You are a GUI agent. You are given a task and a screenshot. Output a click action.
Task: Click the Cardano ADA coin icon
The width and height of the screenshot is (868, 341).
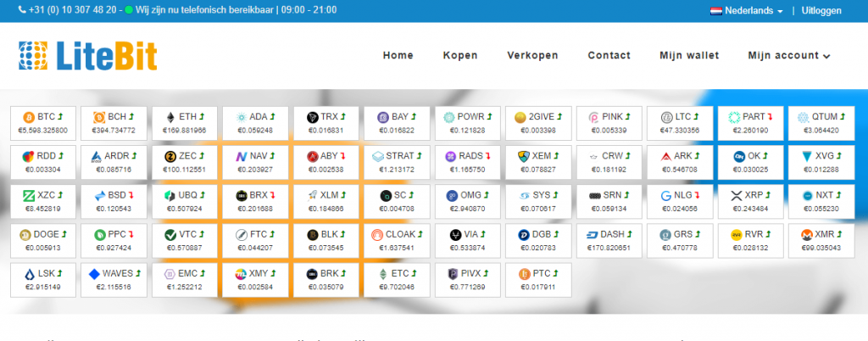241,117
